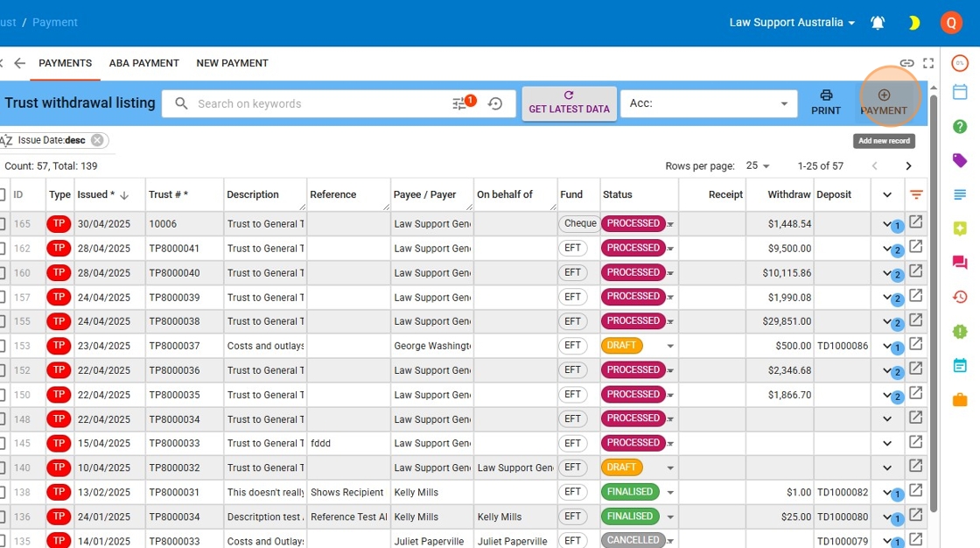Switch to ABA PAYMENT tab
This screenshot has height=548, width=980.
143,63
